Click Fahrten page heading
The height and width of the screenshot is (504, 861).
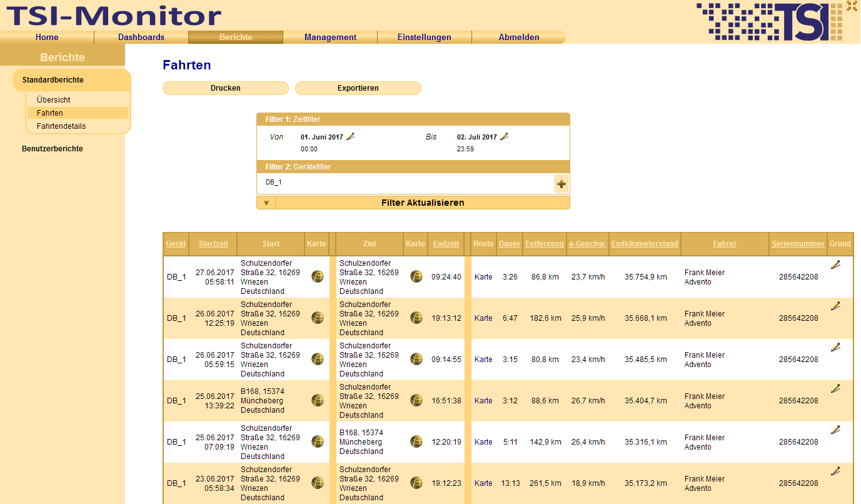tap(187, 65)
